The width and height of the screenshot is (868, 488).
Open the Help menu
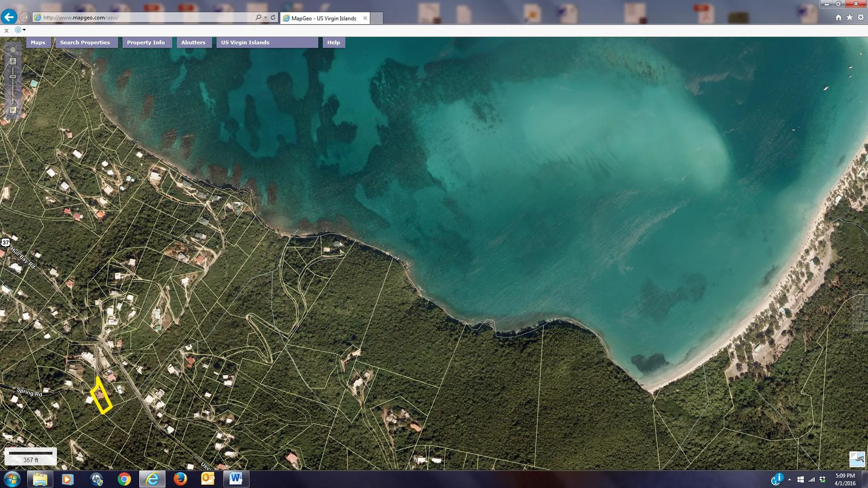(333, 42)
